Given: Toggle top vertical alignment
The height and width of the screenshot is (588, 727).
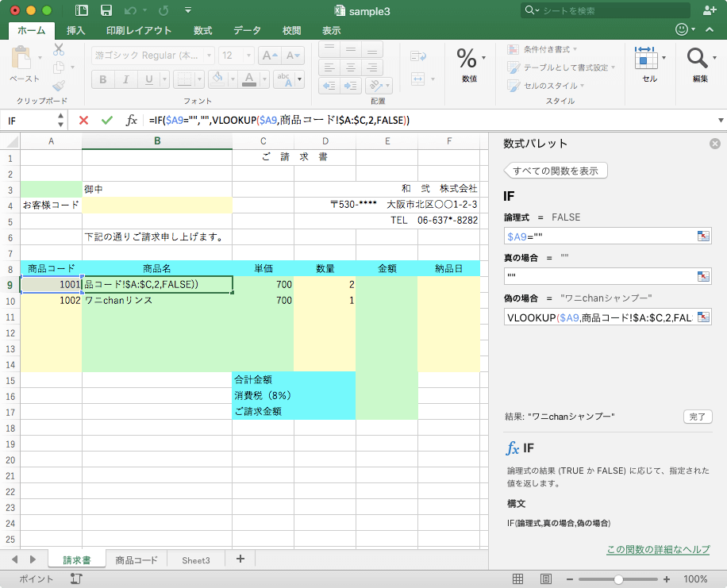Looking at the screenshot, I should [x=329, y=49].
